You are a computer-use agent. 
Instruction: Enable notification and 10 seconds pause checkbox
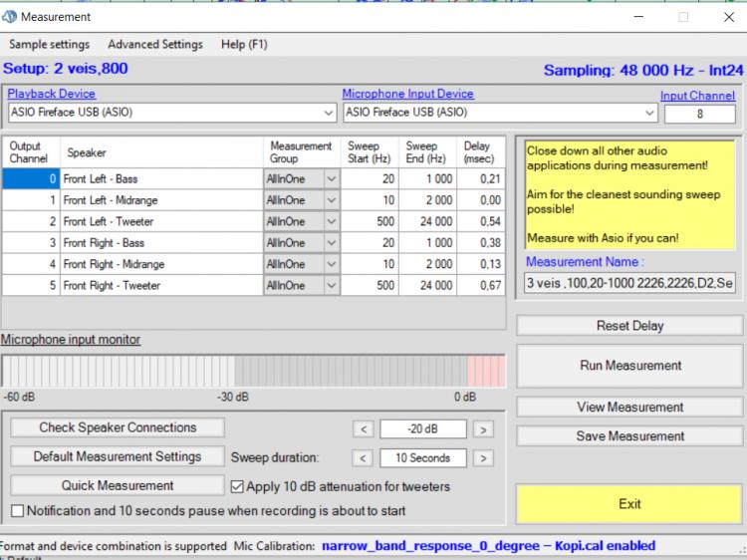[17, 511]
